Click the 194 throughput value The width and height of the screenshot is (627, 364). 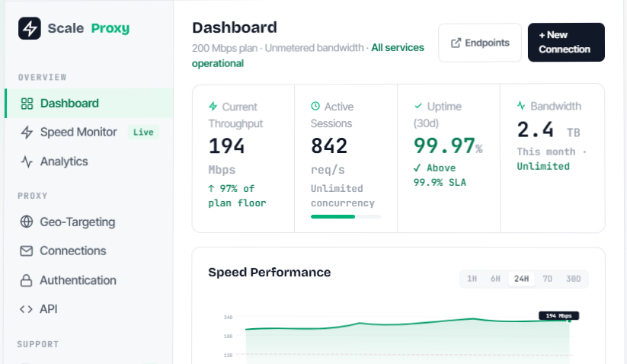(x=226, y=146)
